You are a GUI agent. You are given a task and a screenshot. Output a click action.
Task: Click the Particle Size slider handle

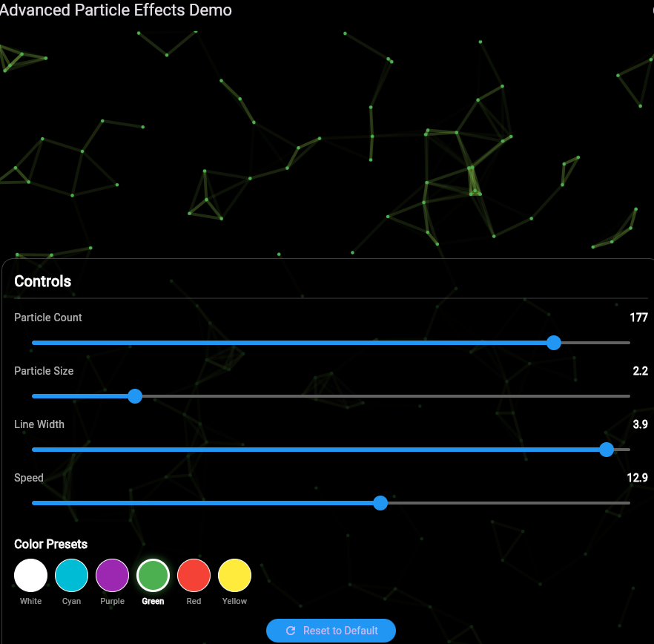(x=135, y=396)
